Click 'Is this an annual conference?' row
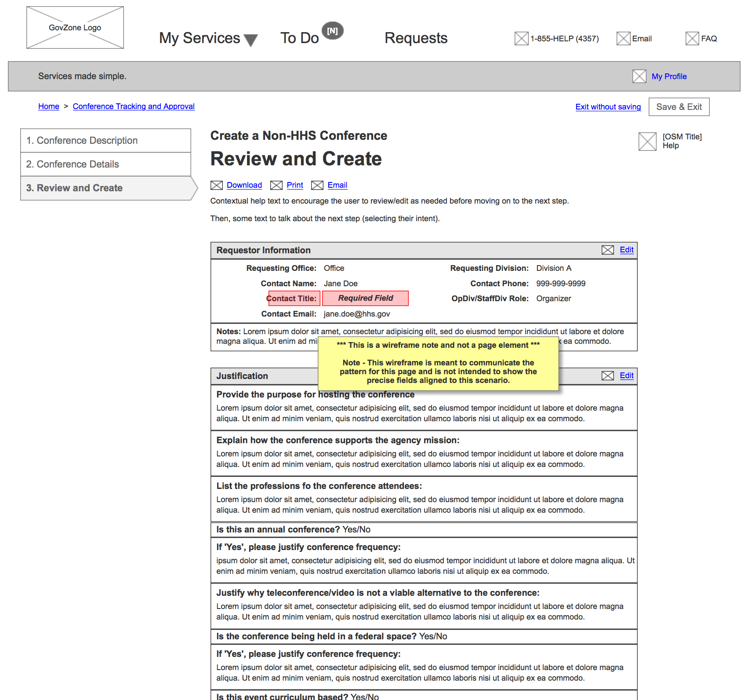 424,529
